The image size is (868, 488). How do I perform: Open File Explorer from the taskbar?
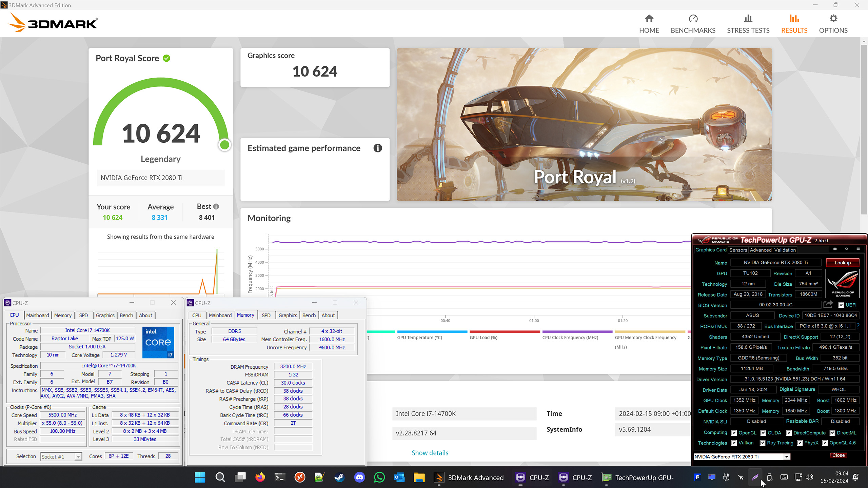(x=419, y=477)
